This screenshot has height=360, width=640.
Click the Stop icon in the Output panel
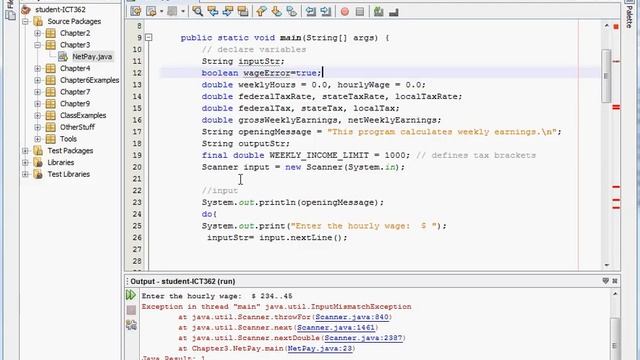pyautogui.click(x=131, y=310)
